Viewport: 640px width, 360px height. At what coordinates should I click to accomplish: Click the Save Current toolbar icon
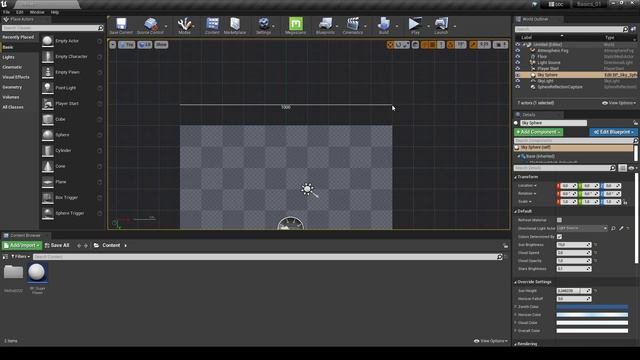121,24
